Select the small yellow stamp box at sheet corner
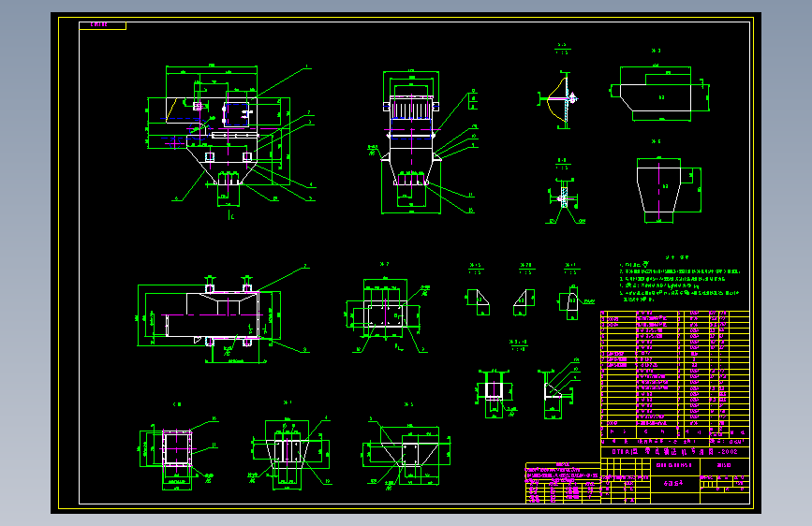812x526 pixels. (102, 25)
